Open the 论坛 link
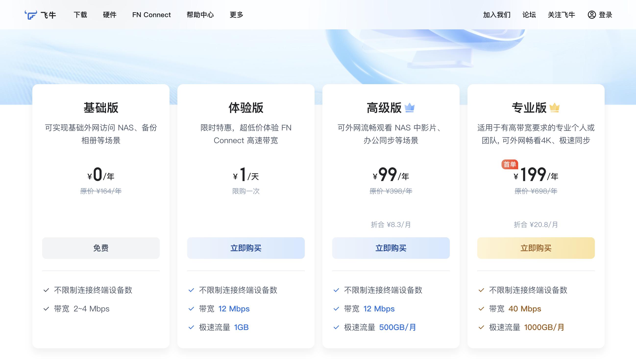The height and width of the screenshot is (364, 636). coord(529,15)
